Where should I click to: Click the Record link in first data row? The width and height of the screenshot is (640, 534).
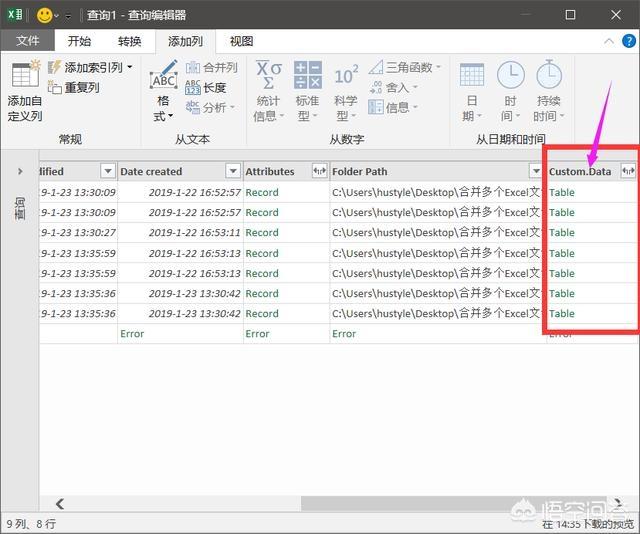click(x=262, y=192)
